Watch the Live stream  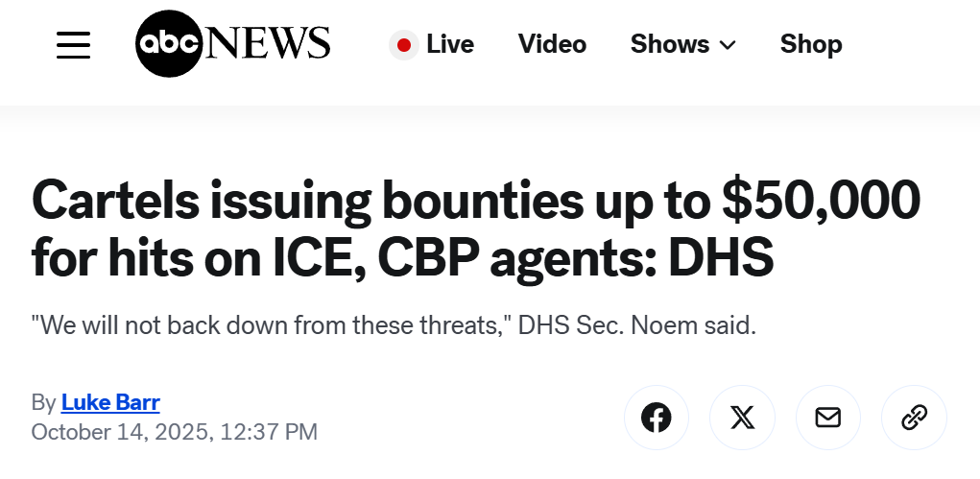450,44
